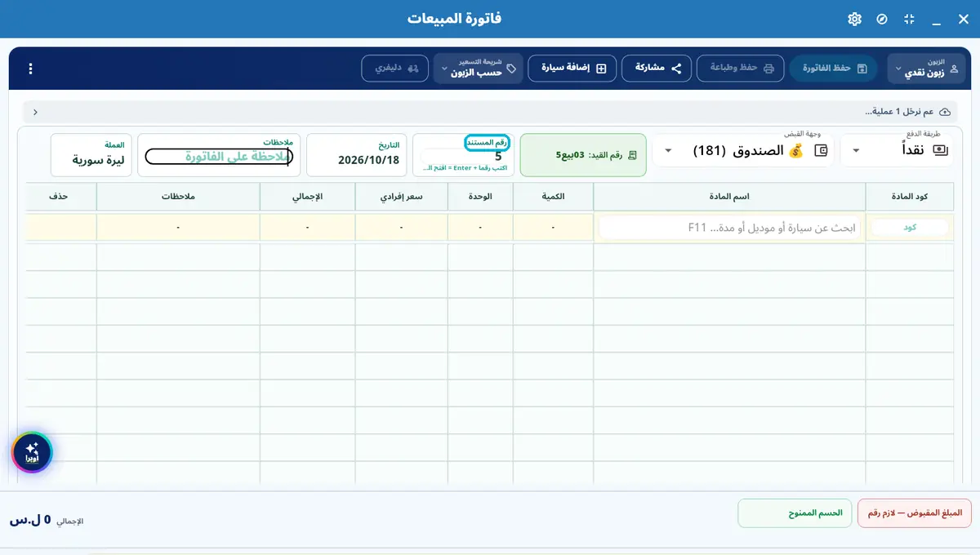This screenshot has width=980, height=555.
Task: Select the "الكمية" quantity column header
Action: [553, 197]
